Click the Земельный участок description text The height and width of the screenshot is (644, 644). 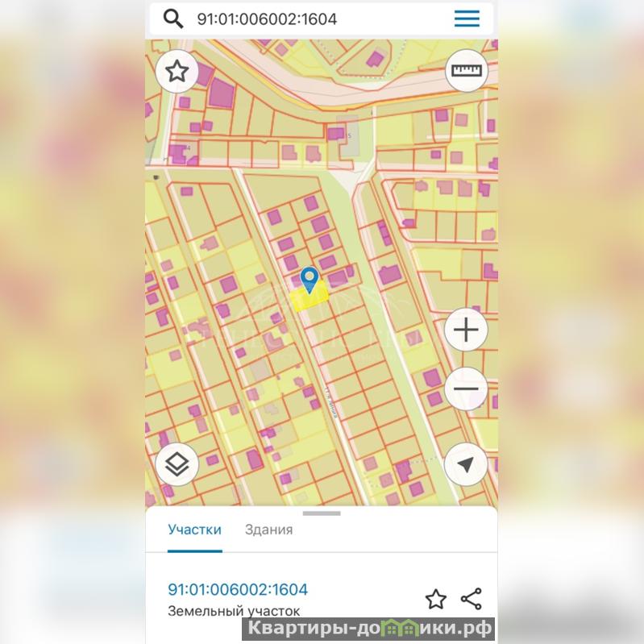tap(234, 611)
